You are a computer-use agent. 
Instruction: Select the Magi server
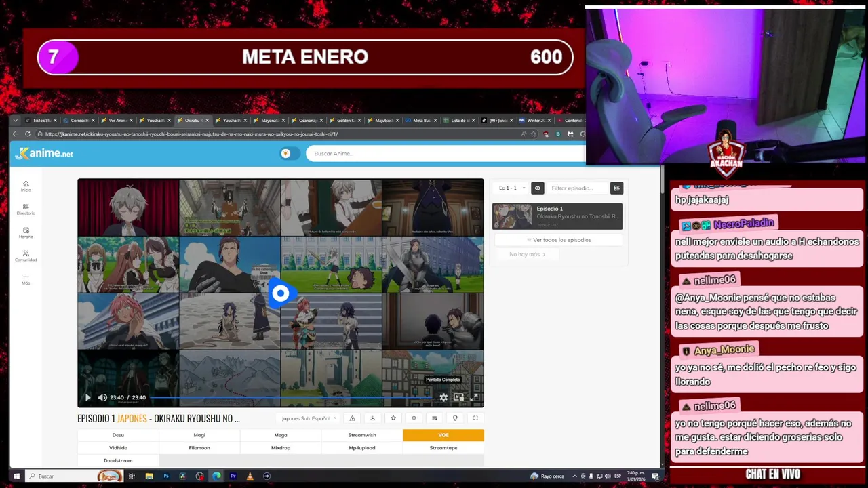(x=199, y=435)
